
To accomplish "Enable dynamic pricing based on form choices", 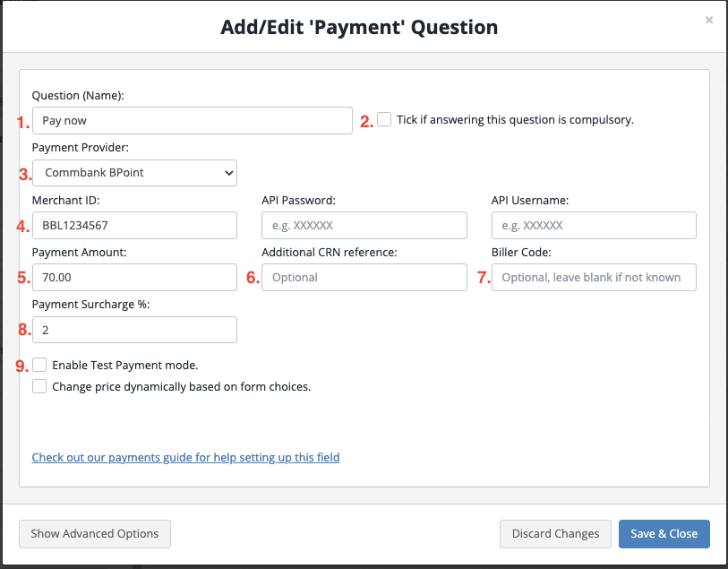I will point(39,385).
